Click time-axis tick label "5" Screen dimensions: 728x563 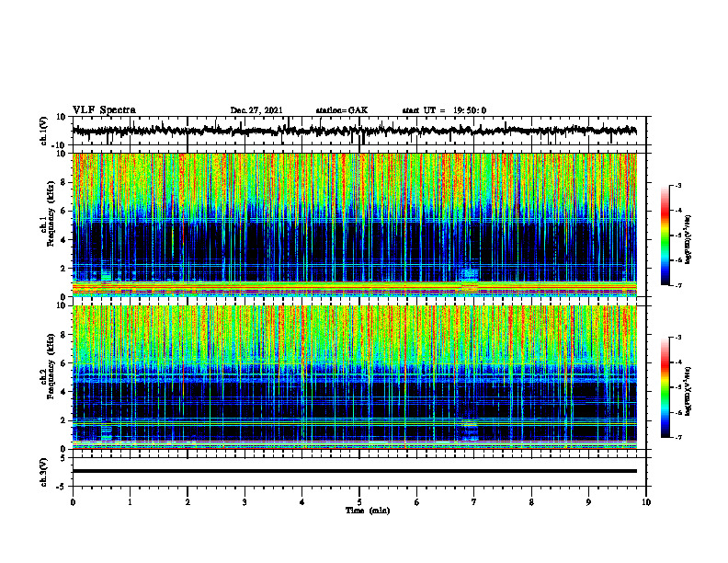[359, 502]
